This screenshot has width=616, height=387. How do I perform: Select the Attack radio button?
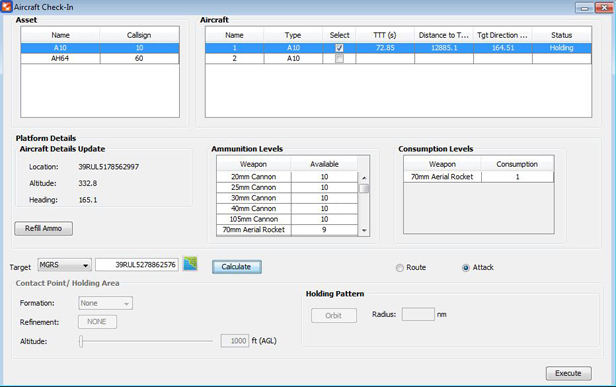(466, 268)
